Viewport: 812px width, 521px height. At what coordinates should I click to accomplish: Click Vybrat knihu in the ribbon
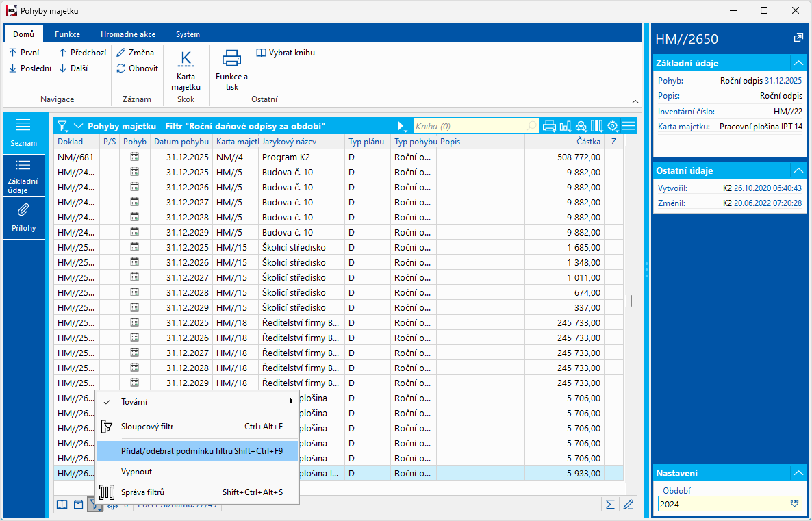286,53
